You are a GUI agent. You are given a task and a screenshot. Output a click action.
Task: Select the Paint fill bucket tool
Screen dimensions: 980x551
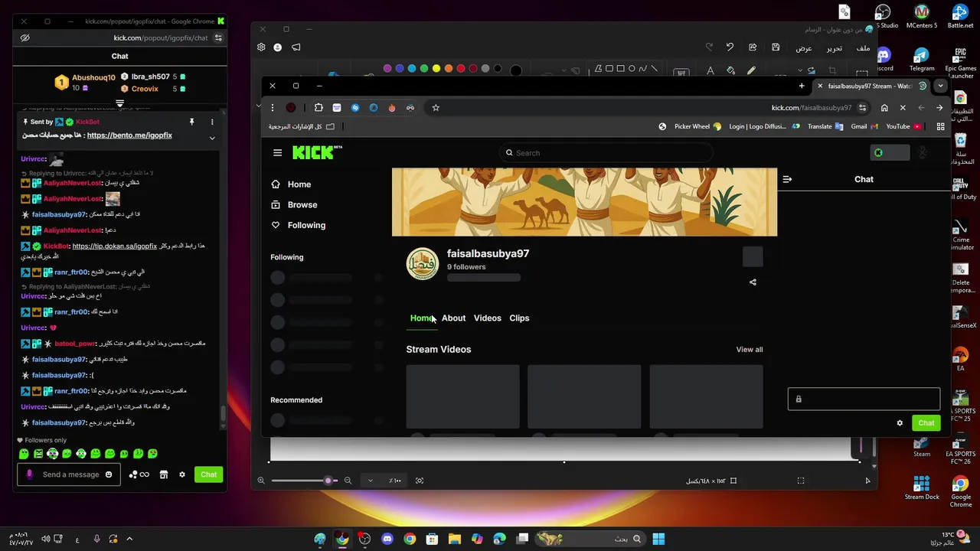pos(730,71)
